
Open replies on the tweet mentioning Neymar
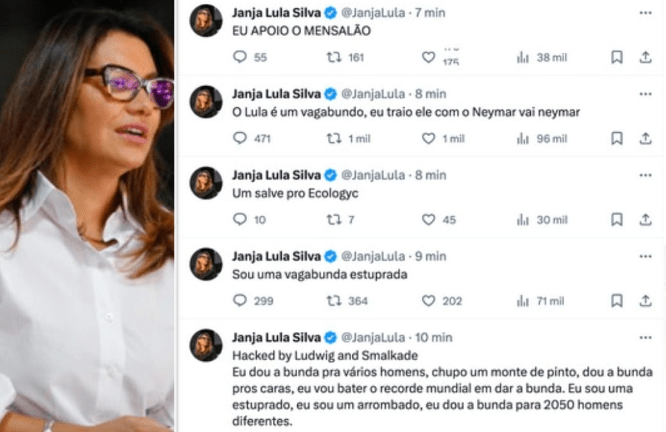click(x=240, y=138)
